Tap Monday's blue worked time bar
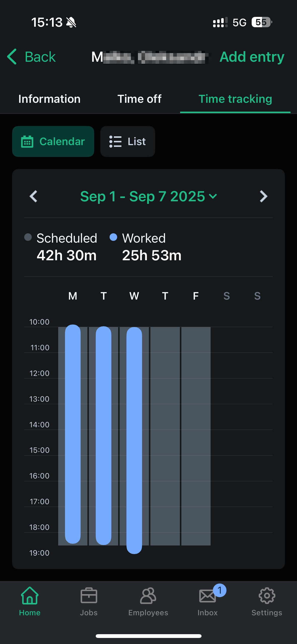This screenshot has height=644, width=297. point(73,433)
